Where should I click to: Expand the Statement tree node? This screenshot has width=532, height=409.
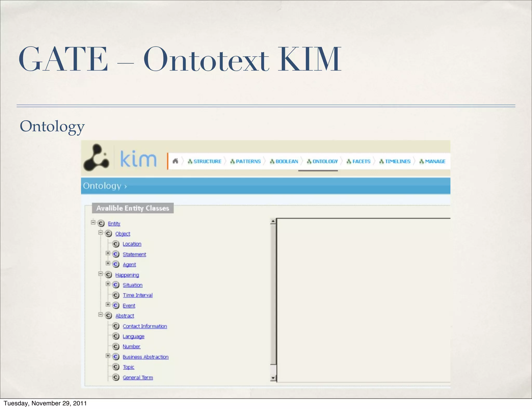[108, 253]
